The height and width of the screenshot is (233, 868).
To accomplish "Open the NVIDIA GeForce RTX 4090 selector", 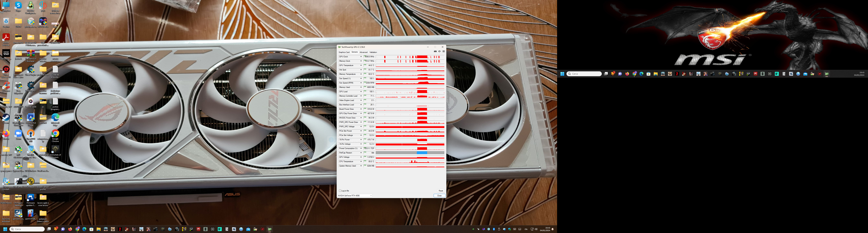I will point(355,196).
